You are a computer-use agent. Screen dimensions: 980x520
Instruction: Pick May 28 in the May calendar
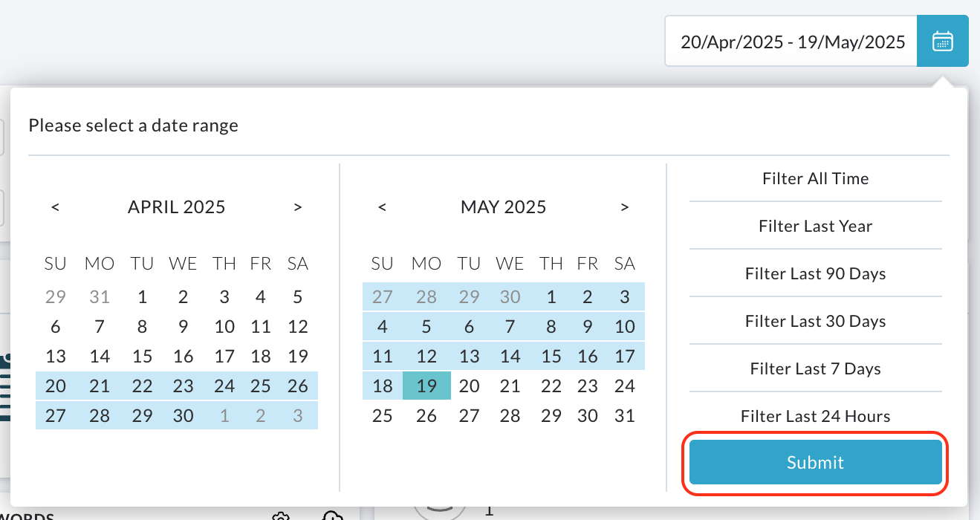point(510,415)
